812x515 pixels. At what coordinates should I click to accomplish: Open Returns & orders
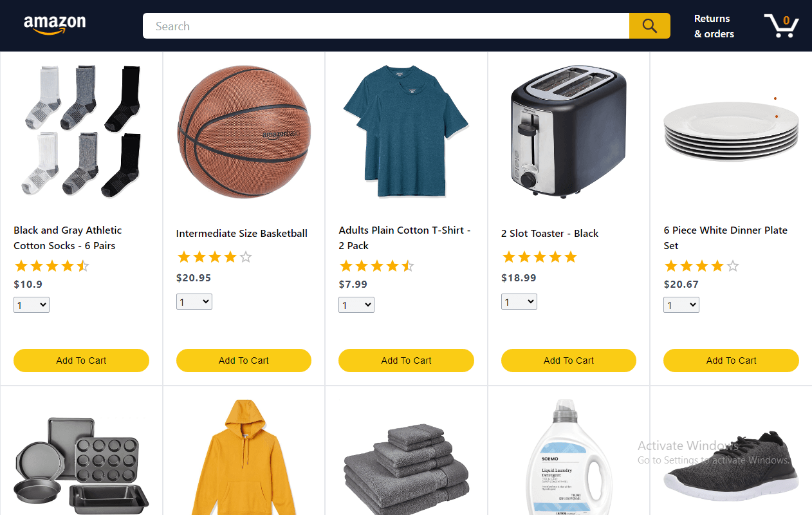click(714, 26)
